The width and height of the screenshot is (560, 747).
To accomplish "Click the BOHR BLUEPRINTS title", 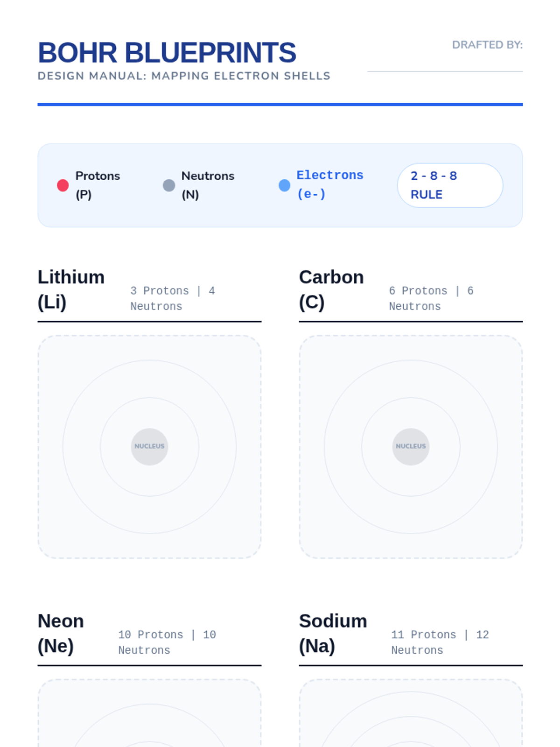I will pyautogui.click(x=167, y=52).
